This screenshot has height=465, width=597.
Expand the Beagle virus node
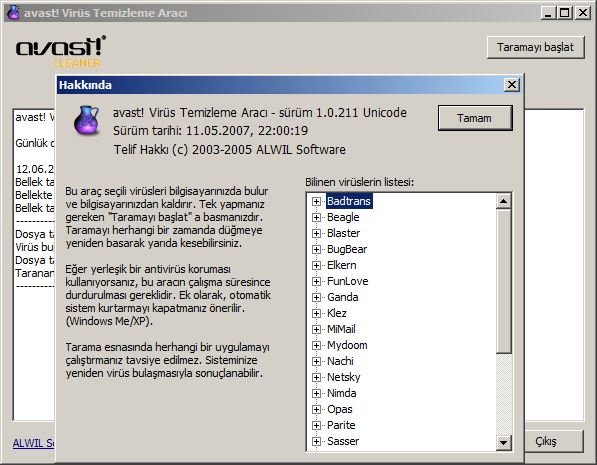pos(316,217)
